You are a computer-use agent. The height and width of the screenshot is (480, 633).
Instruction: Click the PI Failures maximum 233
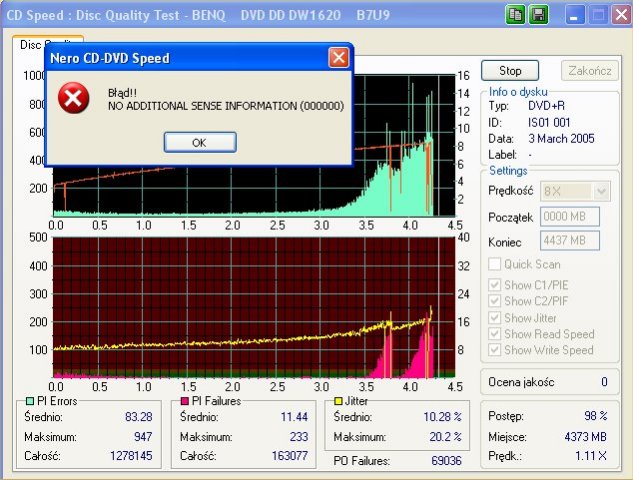point(299,436)
